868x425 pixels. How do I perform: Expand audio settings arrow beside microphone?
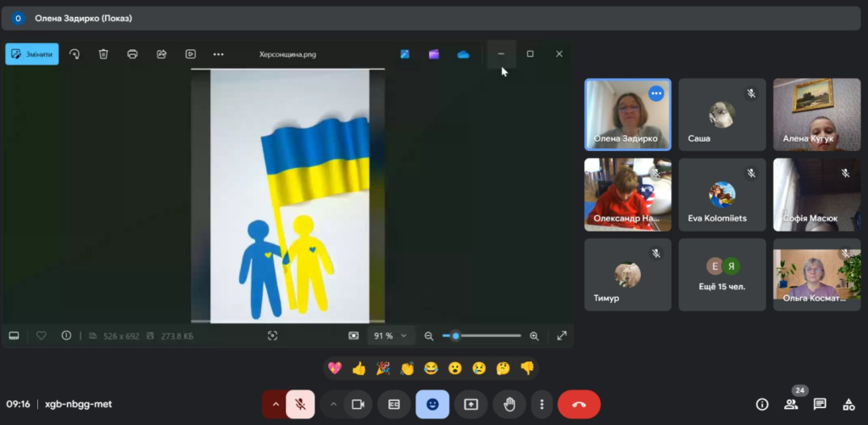coord(275,405)
